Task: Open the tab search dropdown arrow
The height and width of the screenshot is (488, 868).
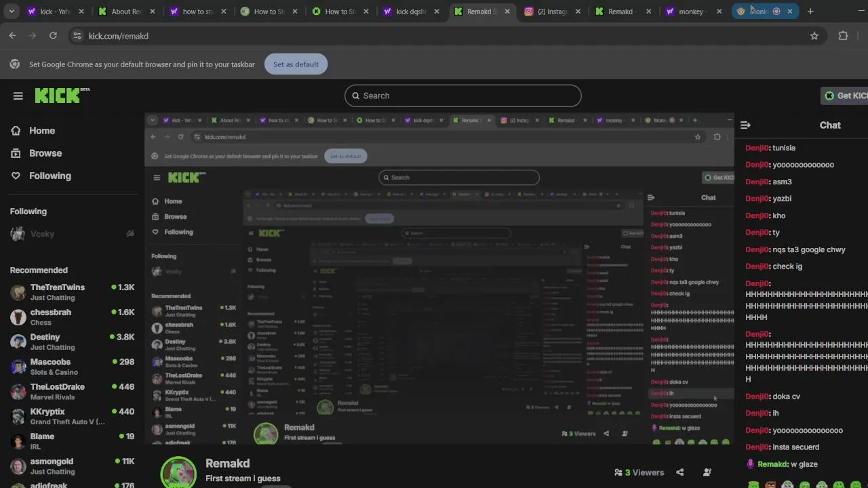Action: [x=12, y=12]
